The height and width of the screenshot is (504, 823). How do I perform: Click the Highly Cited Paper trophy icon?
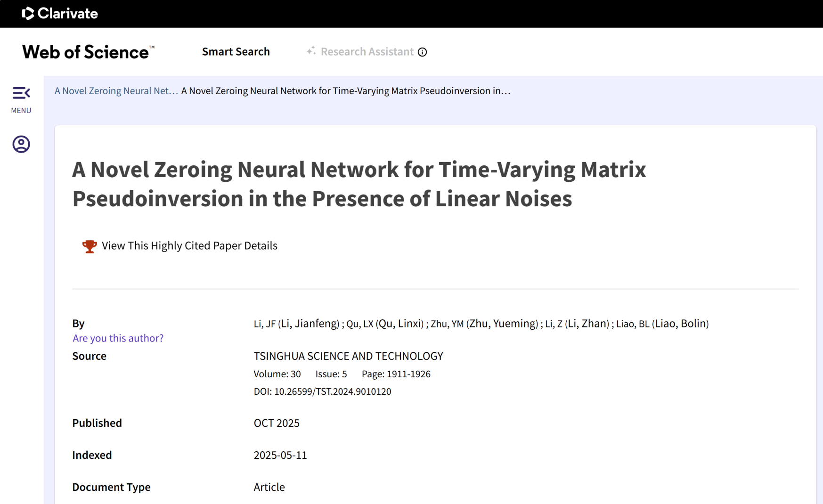click(x=90, y=246)
